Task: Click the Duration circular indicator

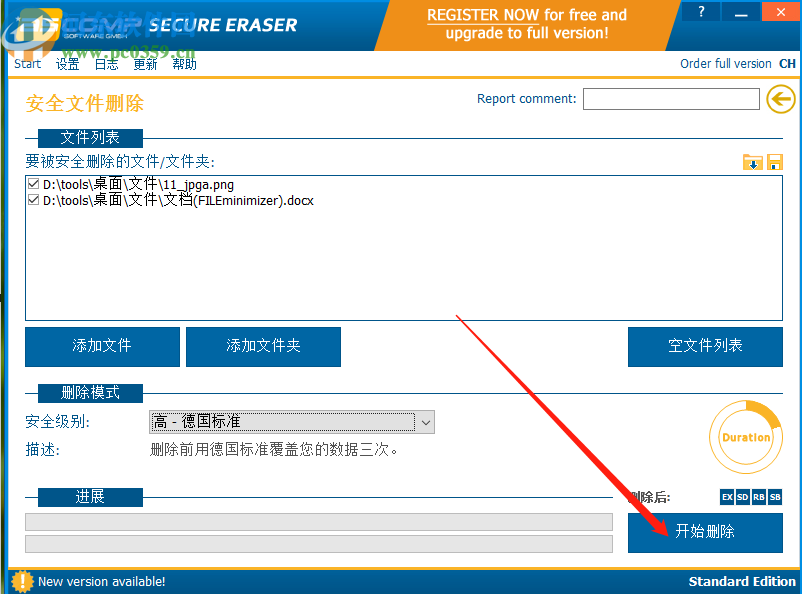Action: click(x=745, y=437)
